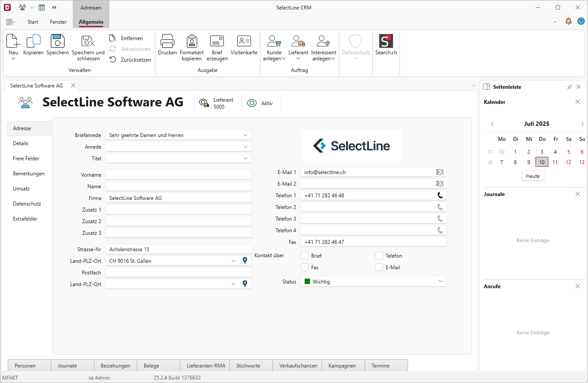This screenshot has width=588, height=383.
Task: Switch to the Umsatz side tab
Action: 30,189
